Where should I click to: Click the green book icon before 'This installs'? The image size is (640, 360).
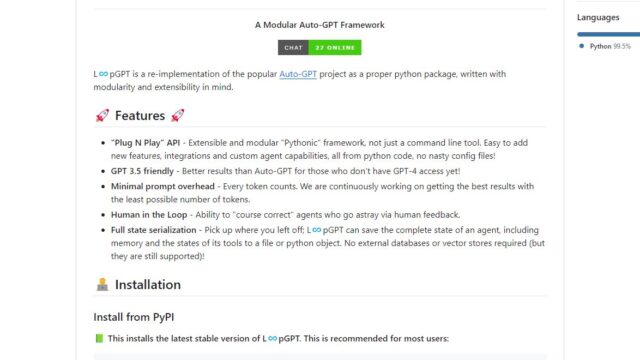point(99,338)
